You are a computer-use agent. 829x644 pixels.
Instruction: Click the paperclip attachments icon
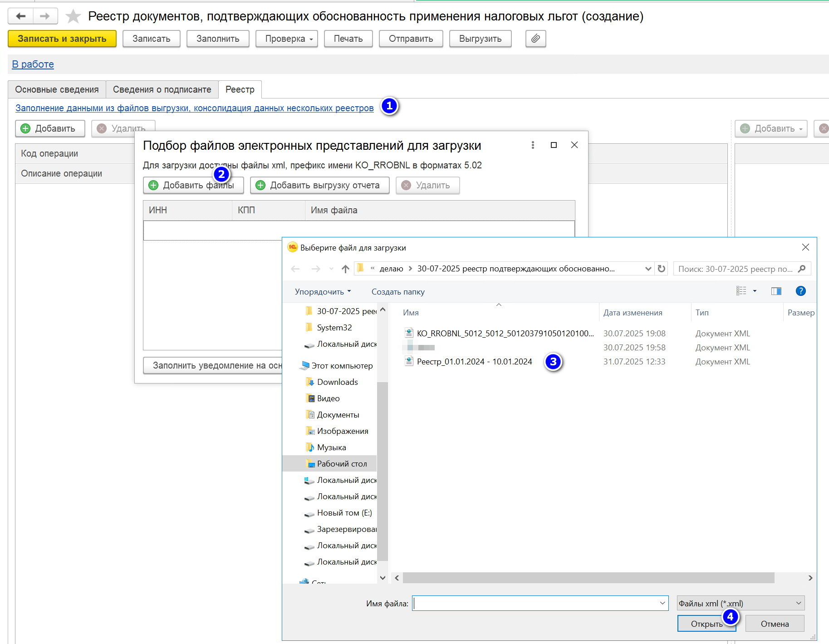[x=535, y=39]
